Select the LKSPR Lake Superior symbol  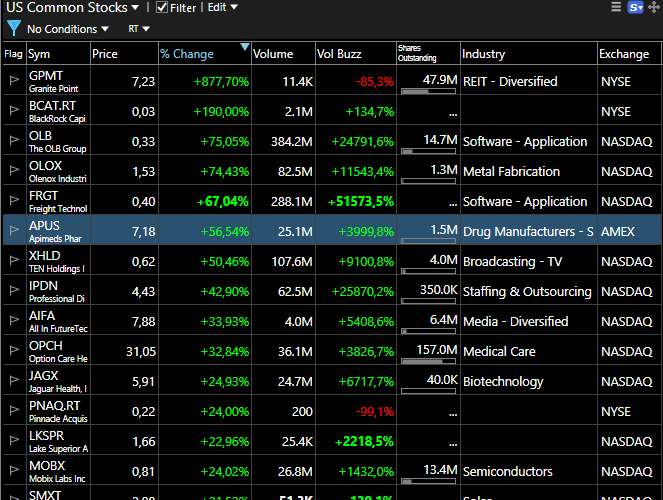click(58, 440)
